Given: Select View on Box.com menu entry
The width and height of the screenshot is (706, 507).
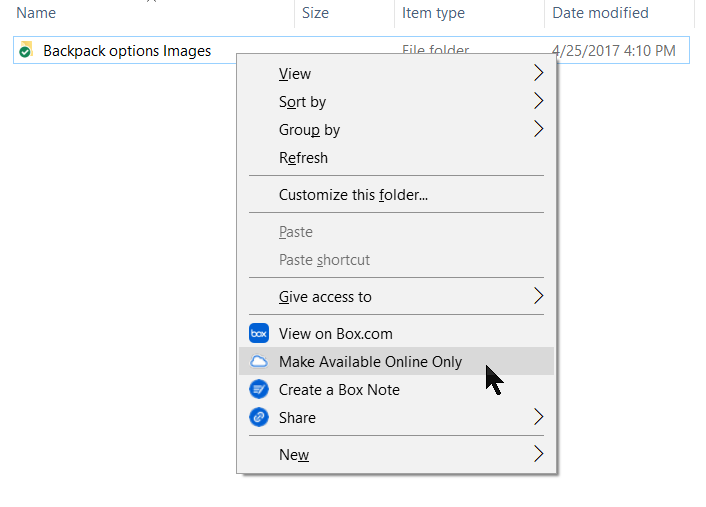Looking at the screenshot, I should 335,334.
